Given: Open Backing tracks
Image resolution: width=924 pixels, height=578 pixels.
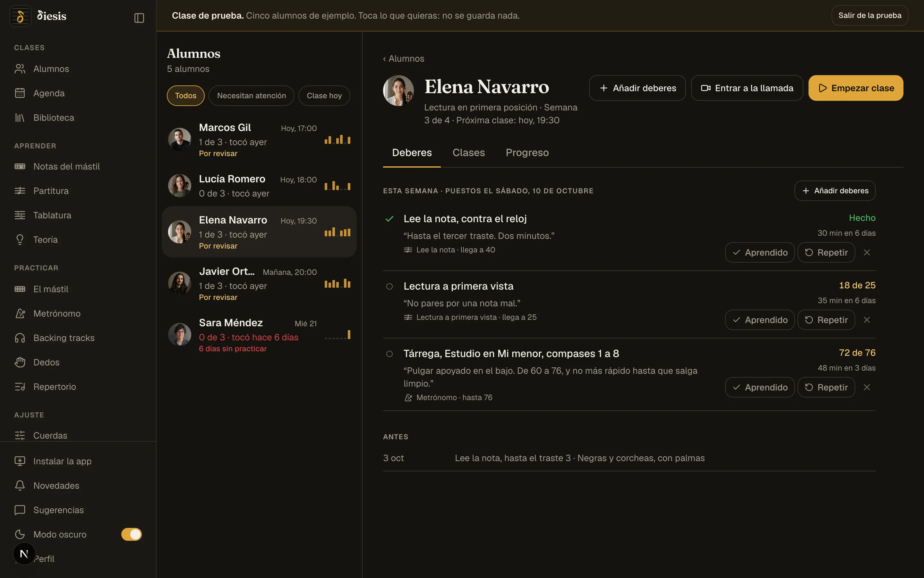Looking at the screenshot, I should (x=78, y=338).
